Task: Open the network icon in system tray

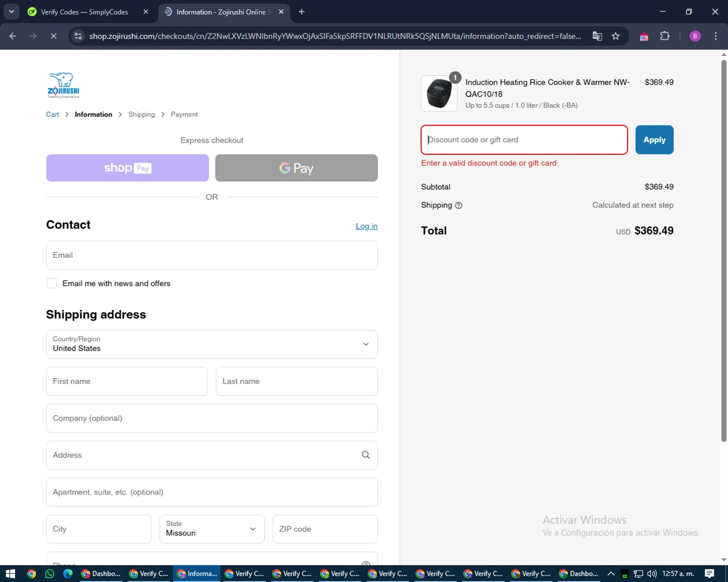Action: coord(638,574)
